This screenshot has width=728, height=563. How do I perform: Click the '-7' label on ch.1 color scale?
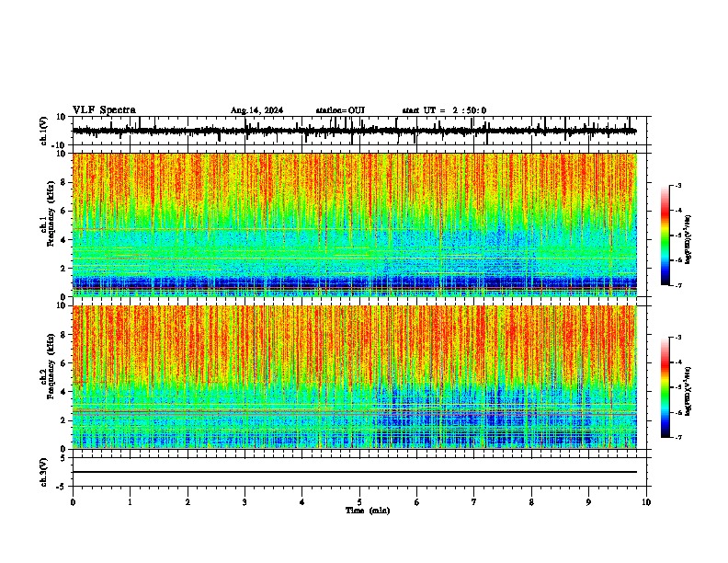pos(678,285)
